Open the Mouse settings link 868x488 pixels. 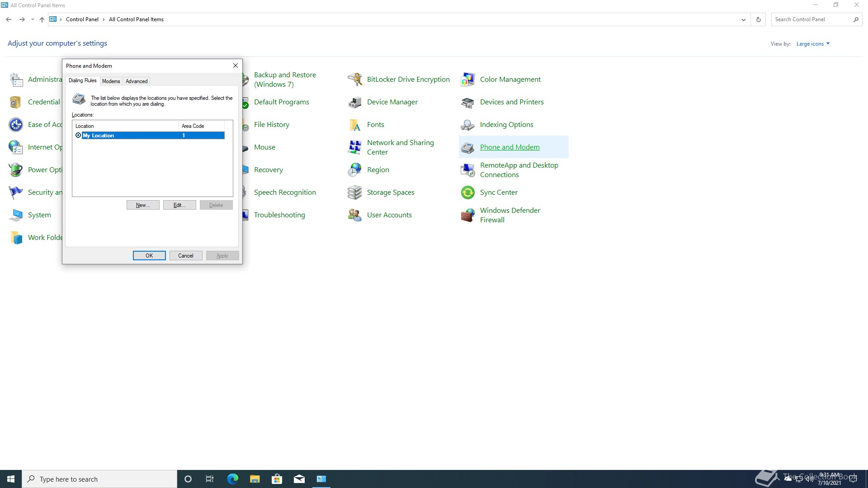click(x=264, y=147)
